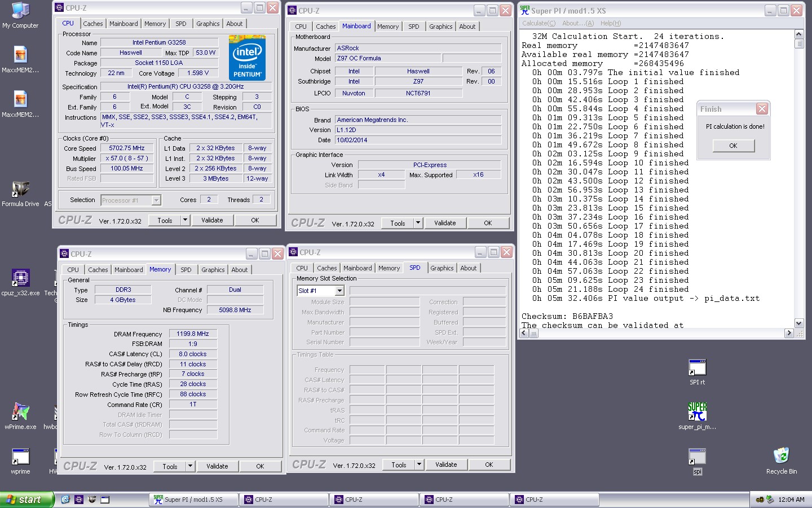Open SPD tab in CPU-Z Mainboard window

click(x=414, y=27)
